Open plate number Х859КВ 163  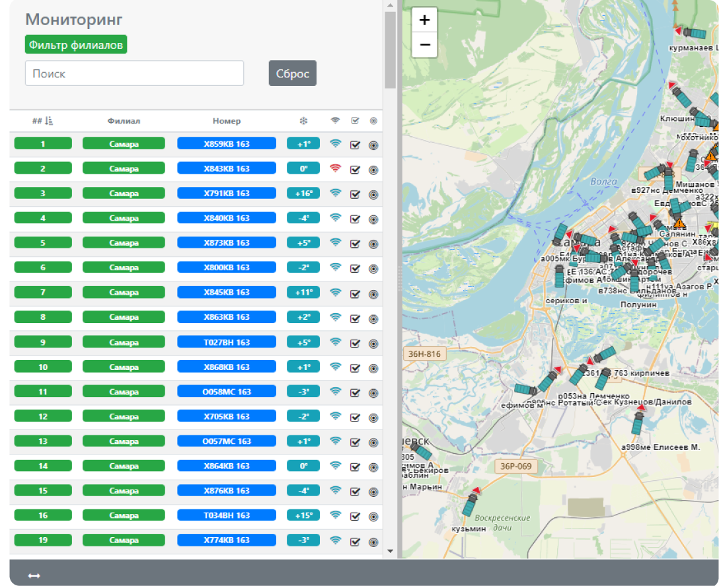coord(227,143)
